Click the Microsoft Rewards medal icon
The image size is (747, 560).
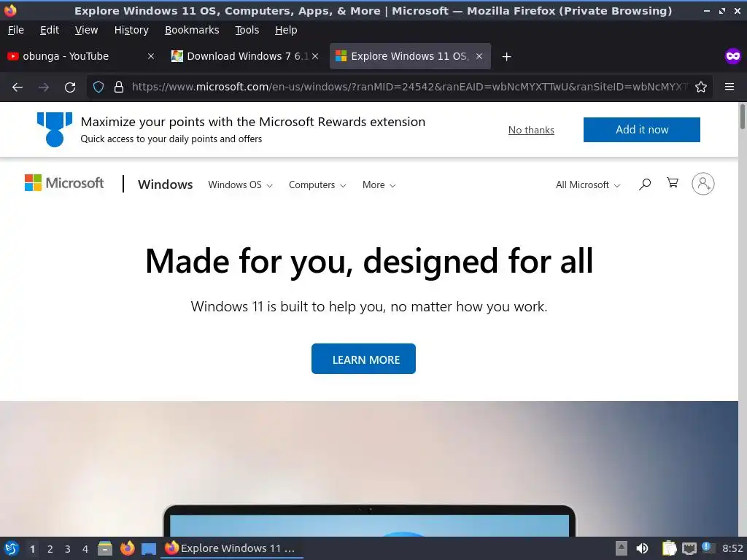click(x=54, y=129)
